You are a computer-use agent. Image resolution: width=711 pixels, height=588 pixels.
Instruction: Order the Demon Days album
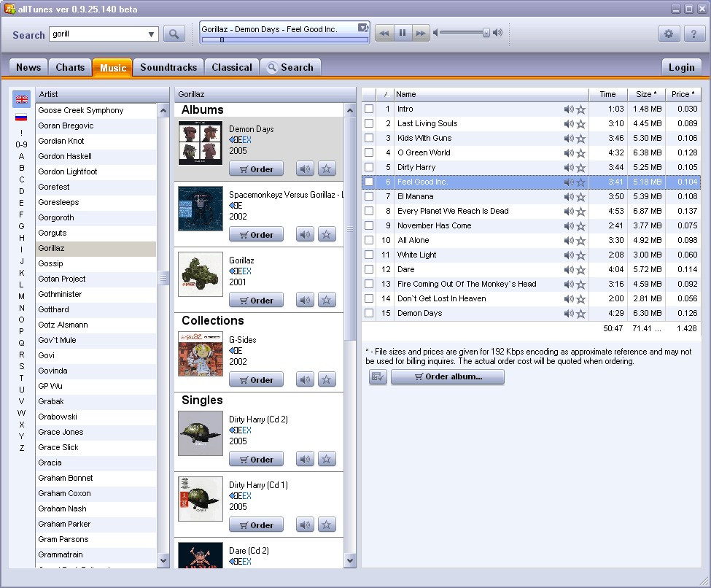[256, 169]
